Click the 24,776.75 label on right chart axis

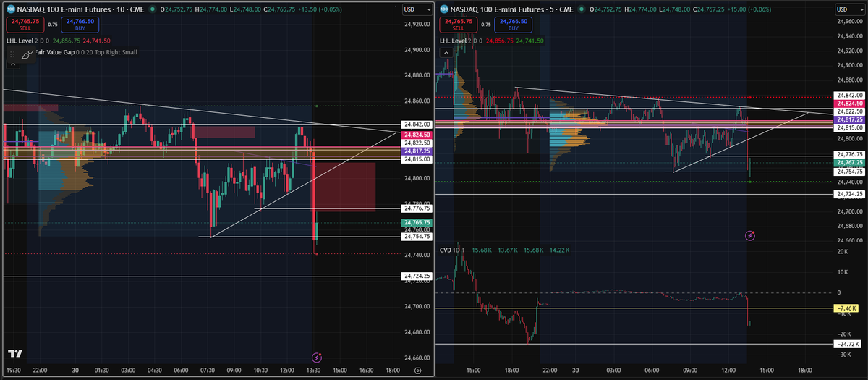point(850,155)
